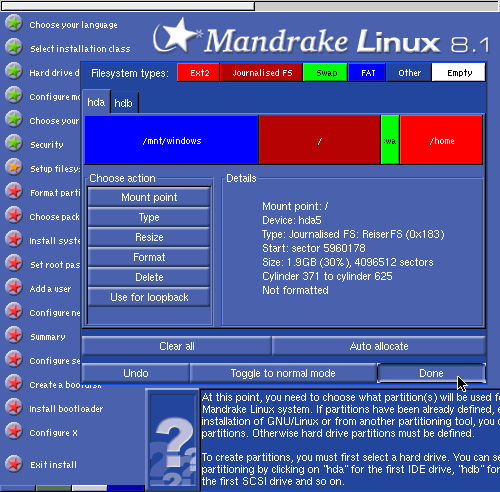Click the red star beside Create a bootdisk
Screen dimensions: 500x492
(x=14, y=383)
